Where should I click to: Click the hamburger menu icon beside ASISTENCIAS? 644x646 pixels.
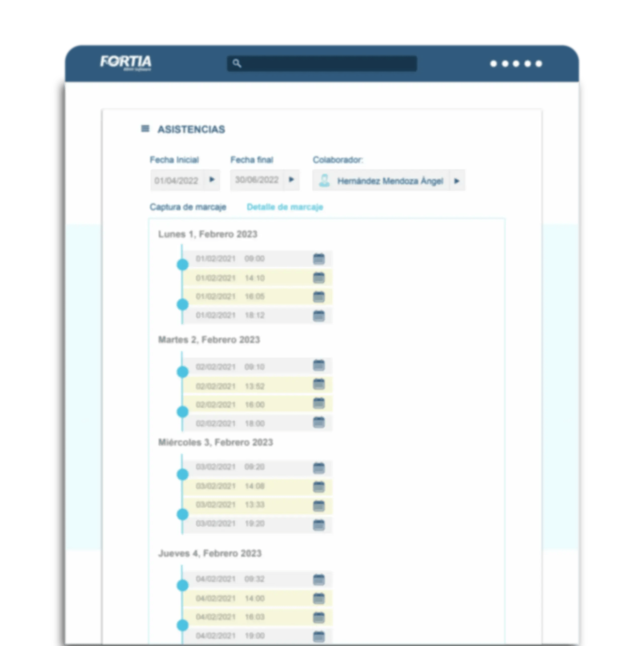(145, 128)
